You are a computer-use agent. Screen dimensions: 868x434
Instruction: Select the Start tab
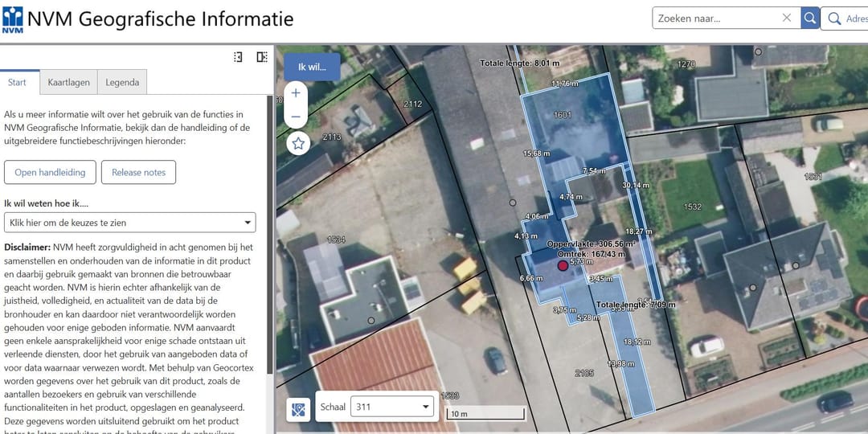pos(18,82)
